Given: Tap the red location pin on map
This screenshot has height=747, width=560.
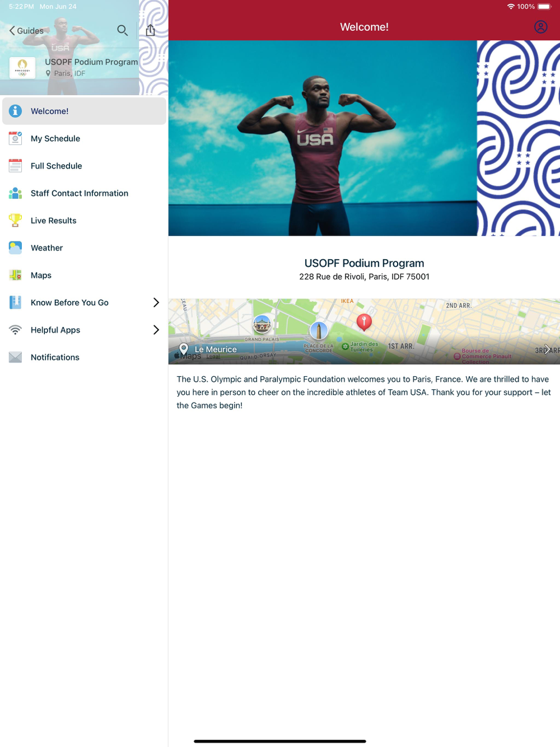Looking at the screenshot, I should [x=364, y=322].
